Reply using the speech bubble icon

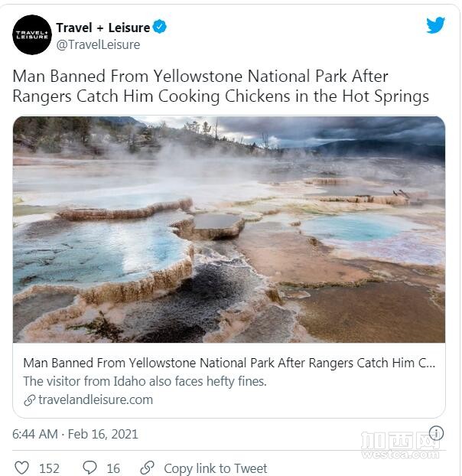point(89,468)
